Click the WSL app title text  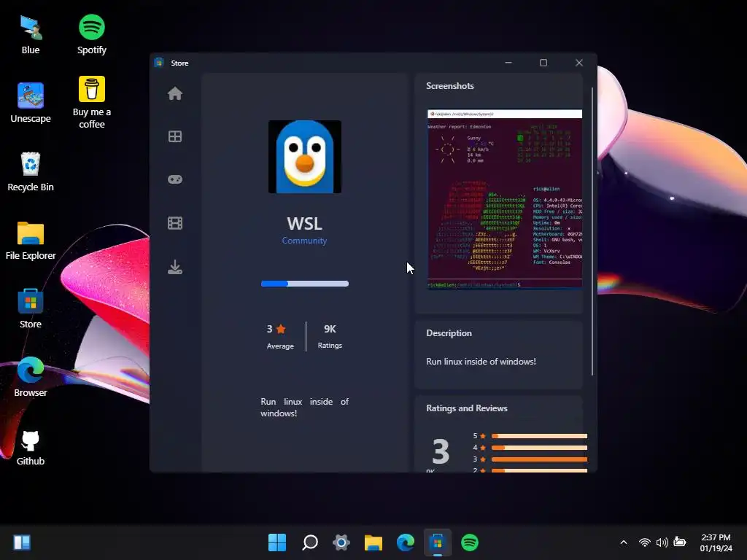(304, 223)
